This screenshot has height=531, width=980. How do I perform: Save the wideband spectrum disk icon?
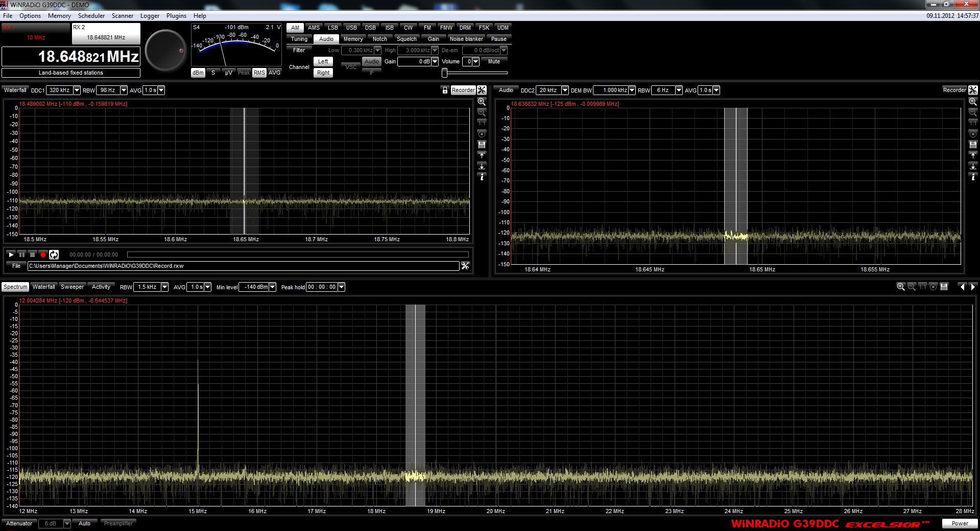click(944, 287)
